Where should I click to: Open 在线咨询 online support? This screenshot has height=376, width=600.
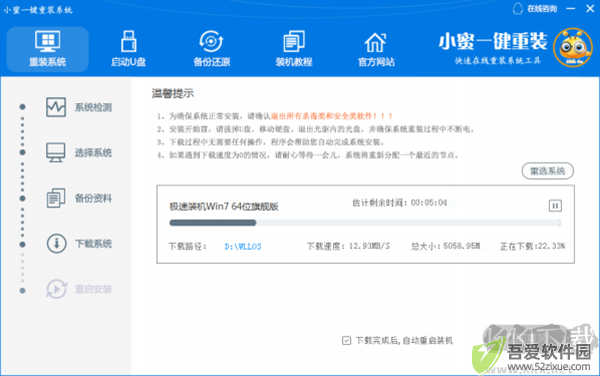point(542,9)
